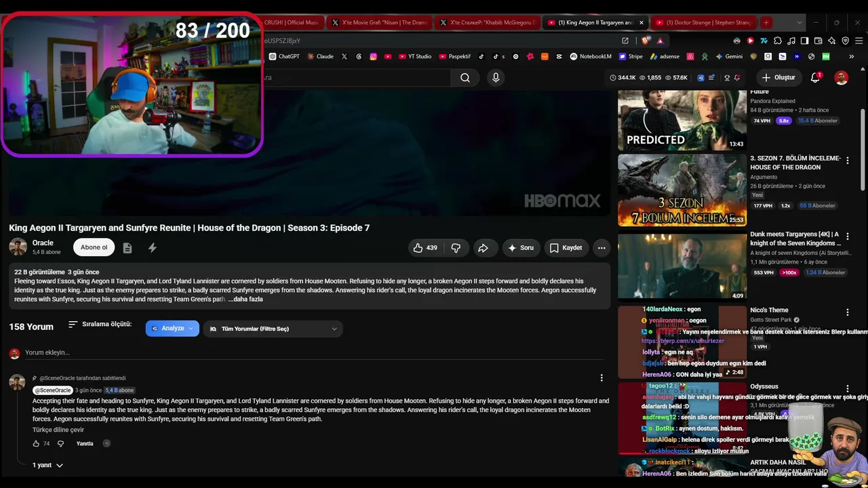Switch to the Khabib McGregoru X tab
This screenshot has width=868, height=488.
[x=488, y=22]
